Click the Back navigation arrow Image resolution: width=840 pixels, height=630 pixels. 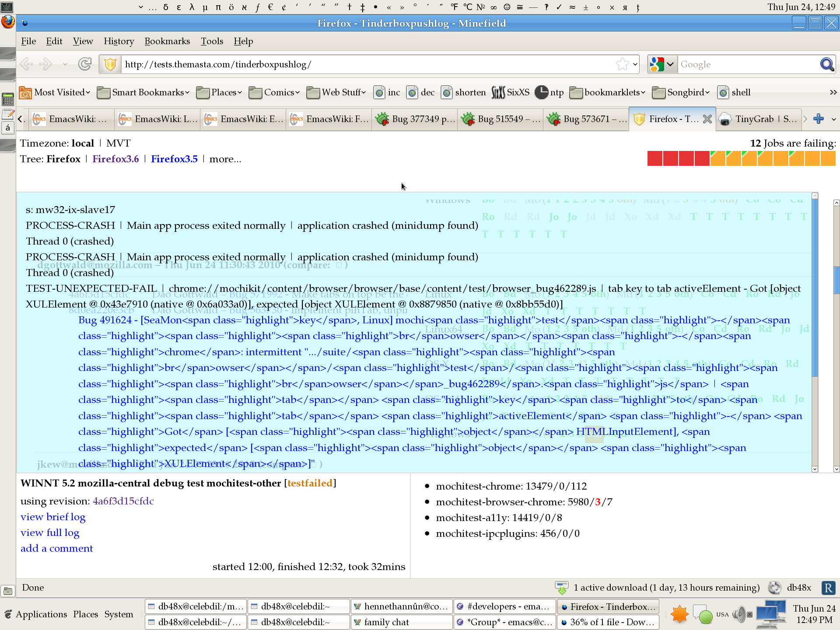[x=26, y=64]
